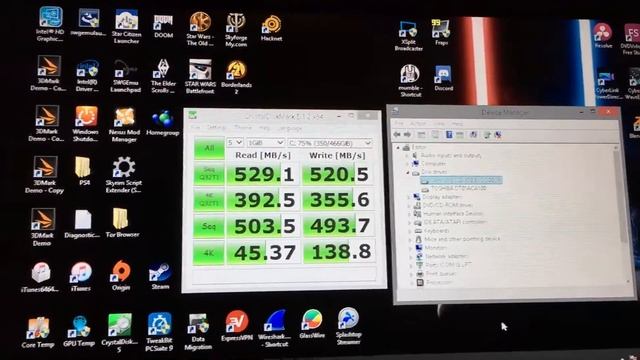Image resolution: width=640 pixels, height=360 pixels.
Task: Open the Homegroup desktop icon
Action: [163, 122]
